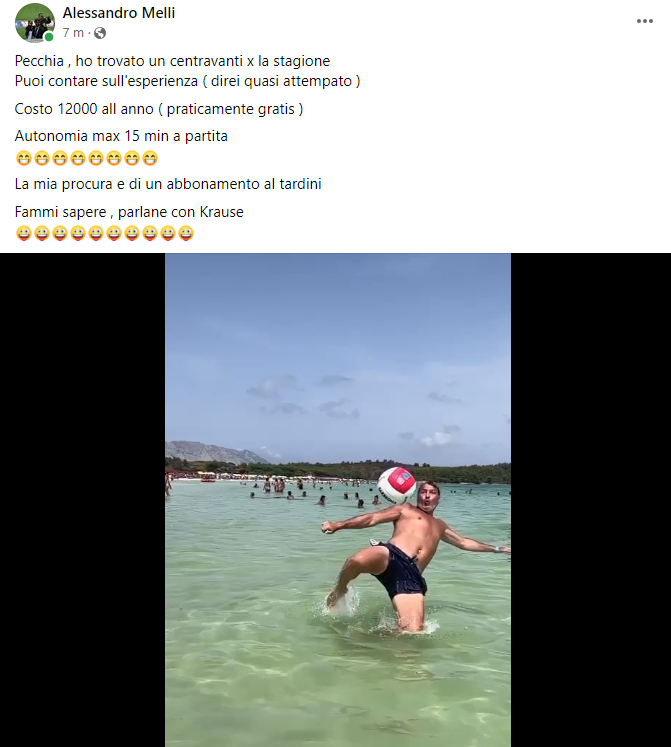
Task: Click the black bar right of the video
Action: click(591, 500)
